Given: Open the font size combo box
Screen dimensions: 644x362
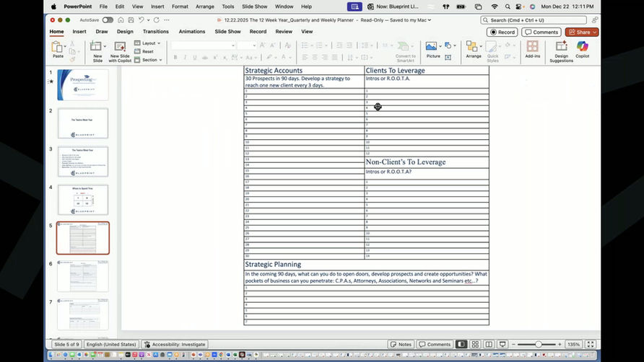Looking at the screenshot, I should [x=247, y=45].
